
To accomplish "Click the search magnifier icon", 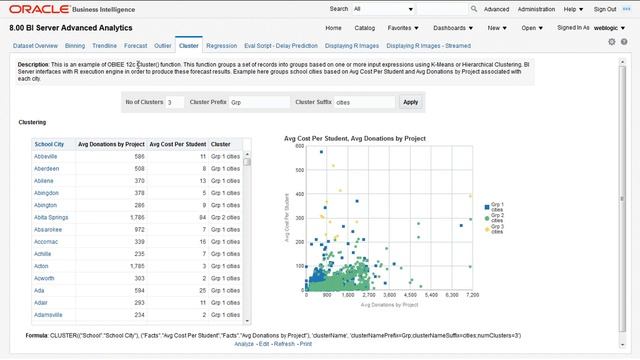I will pos(473,9).
